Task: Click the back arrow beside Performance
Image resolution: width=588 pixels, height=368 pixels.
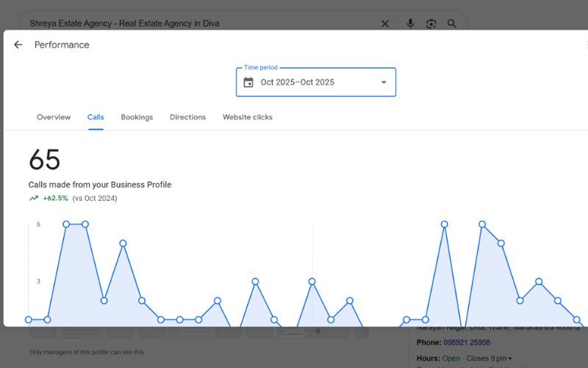Action: coord(18,45)
